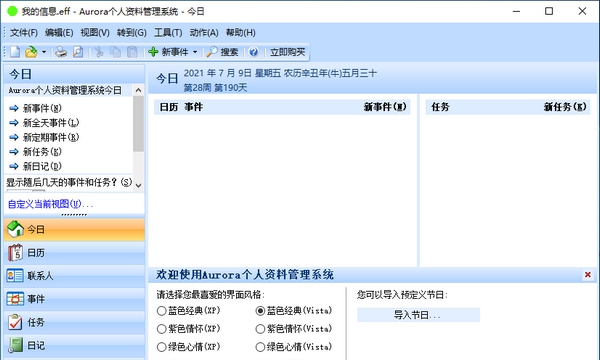
Task: Click the sidebar scroll up arrow
Action: click(x=139, y=90)
